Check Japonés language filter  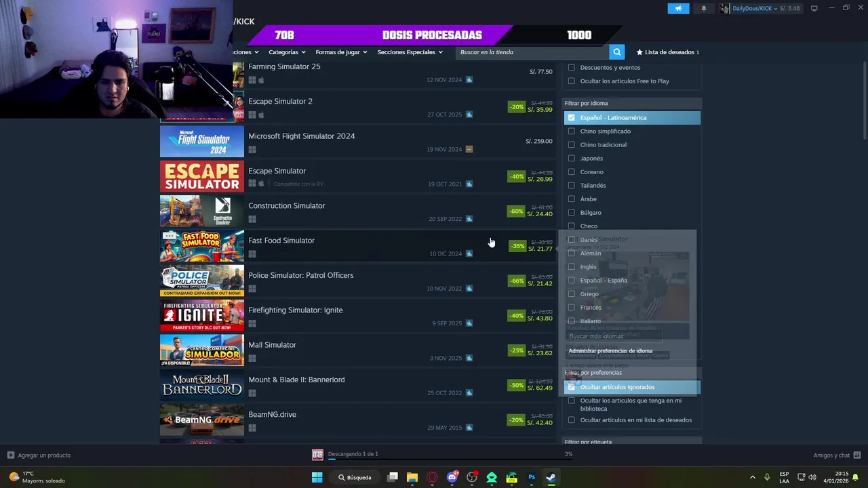pos(571,159)
